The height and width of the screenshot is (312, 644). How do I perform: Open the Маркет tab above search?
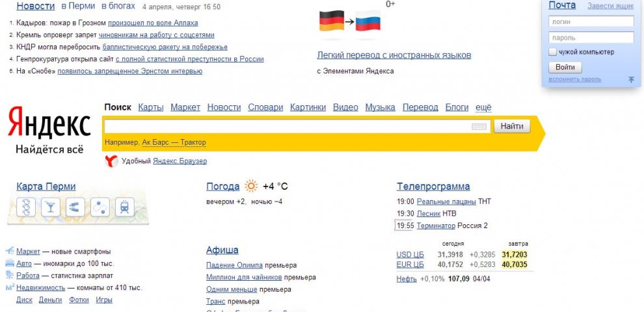(x=185, y=107)
